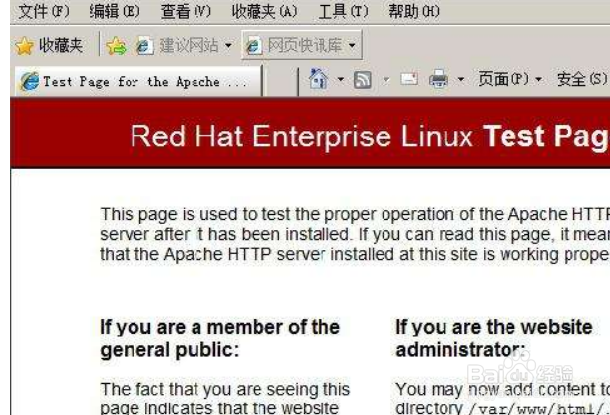
Task: Click the add to favorites bar star icon
Action: 116,46
